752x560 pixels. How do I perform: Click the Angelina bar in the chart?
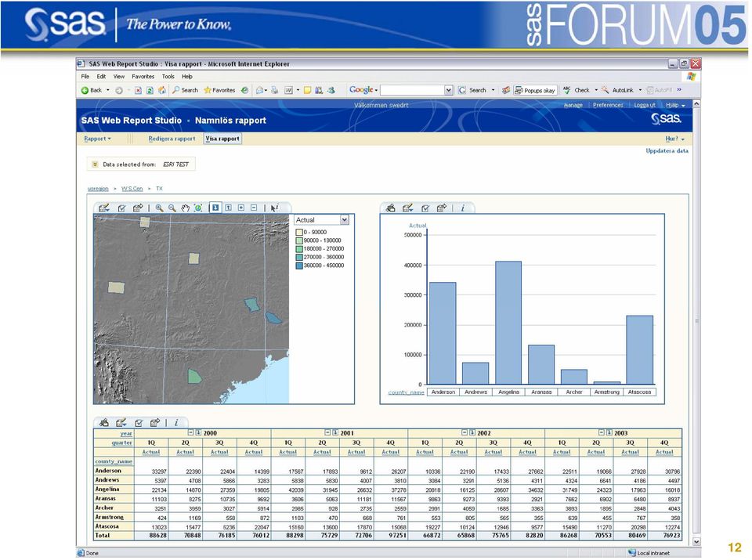tap(508, 323)
